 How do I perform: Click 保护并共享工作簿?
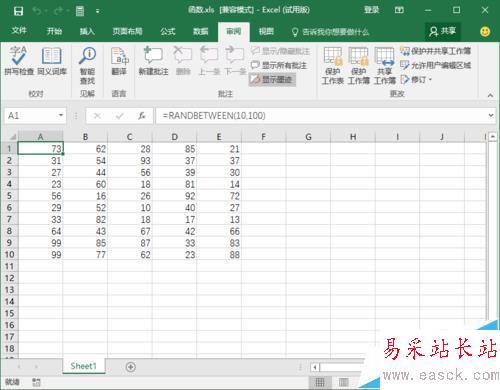pos(436,51)
